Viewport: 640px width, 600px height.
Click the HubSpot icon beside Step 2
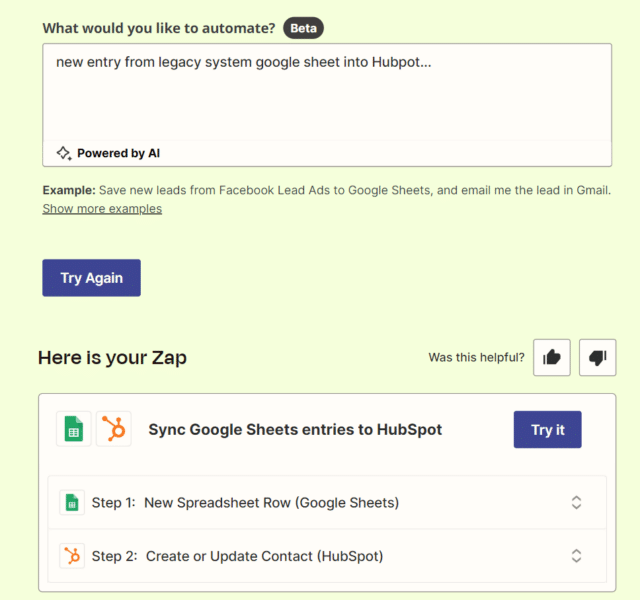click(72, 556)
